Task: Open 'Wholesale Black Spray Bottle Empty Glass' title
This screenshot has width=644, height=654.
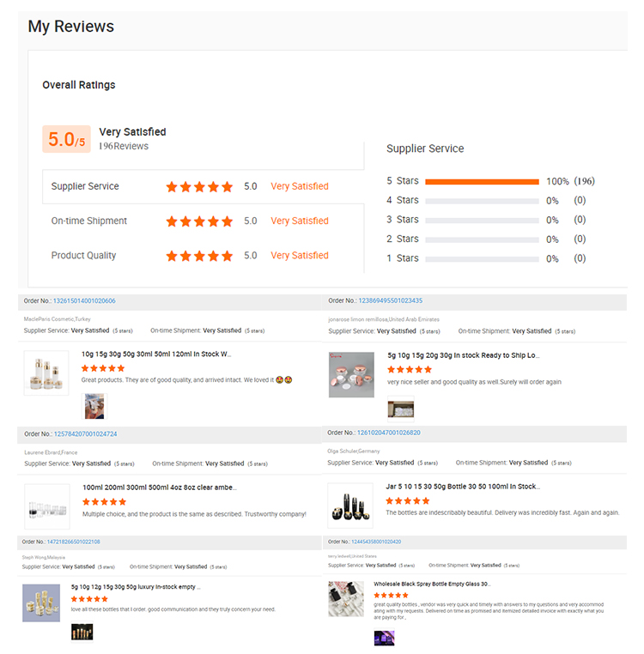Action: tap(432, 584)
